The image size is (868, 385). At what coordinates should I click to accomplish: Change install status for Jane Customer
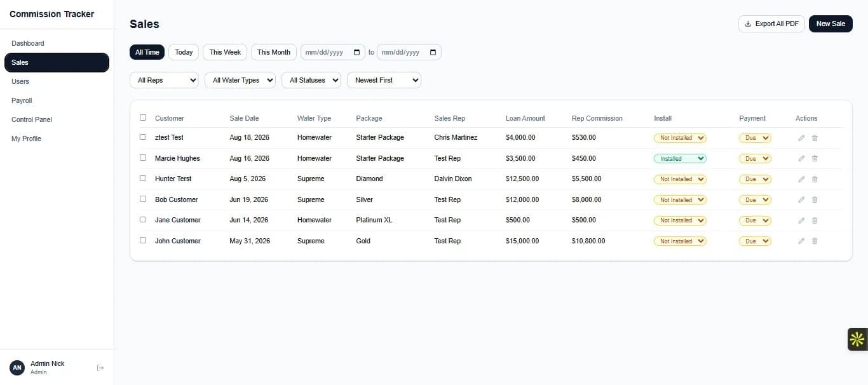[680, 220]
